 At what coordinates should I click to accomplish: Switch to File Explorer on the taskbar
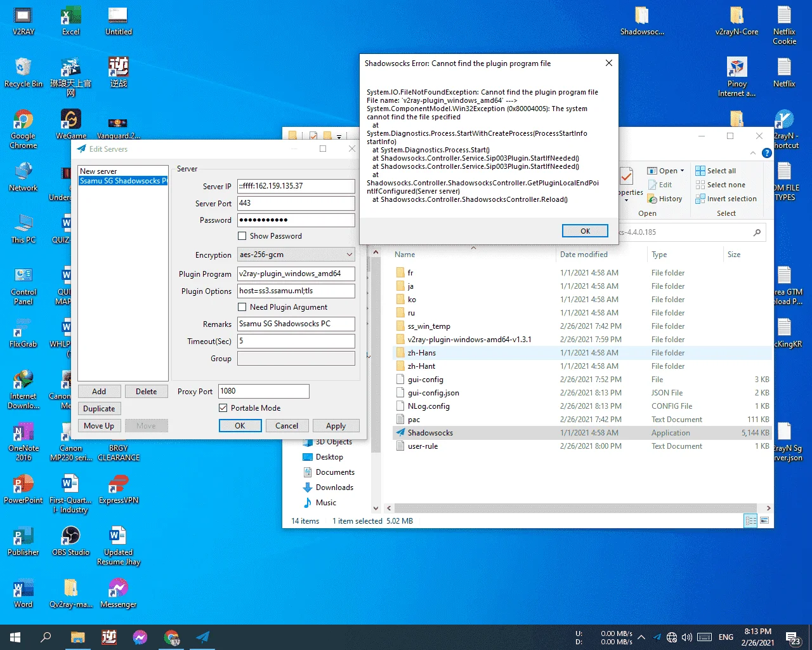click(x=77, y=637)
